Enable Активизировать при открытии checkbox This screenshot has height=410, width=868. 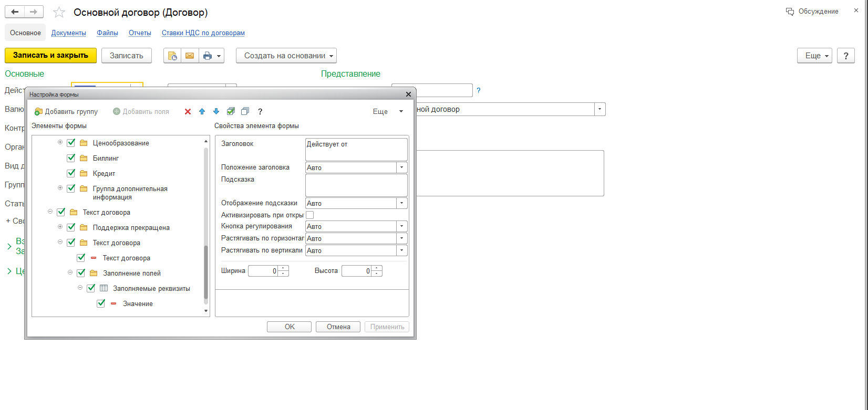(310, 215)
